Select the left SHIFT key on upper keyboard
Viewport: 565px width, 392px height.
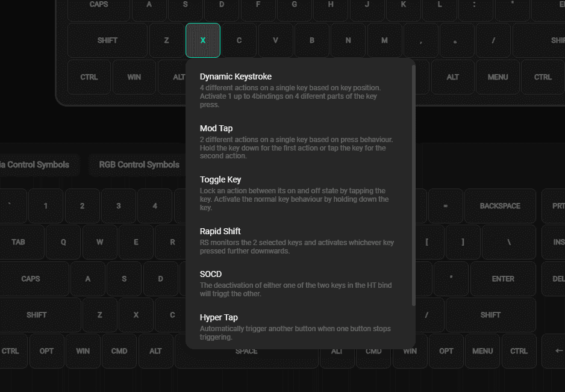[107, 40]
